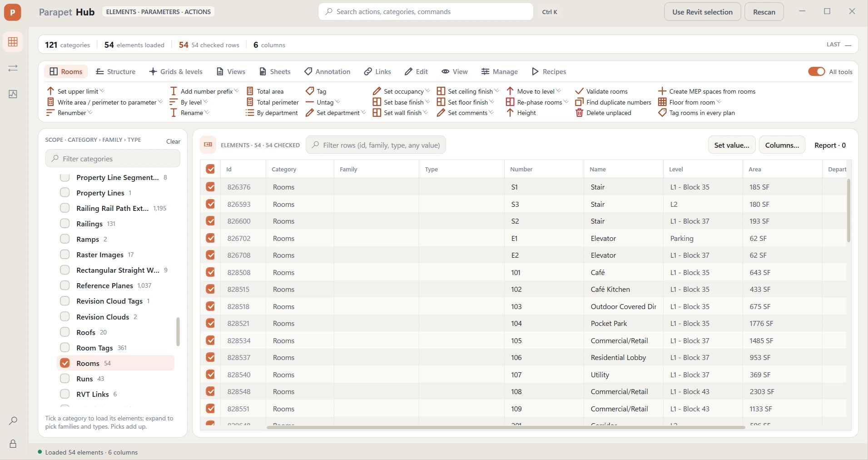Expand the Set base finish dropdown
Image resolution: width=868 pixels, height=460 pixels.
tap(427, 102)
